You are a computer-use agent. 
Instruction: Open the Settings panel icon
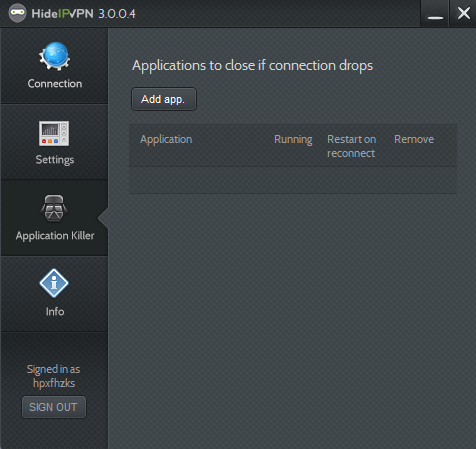(x=54, y=133)
